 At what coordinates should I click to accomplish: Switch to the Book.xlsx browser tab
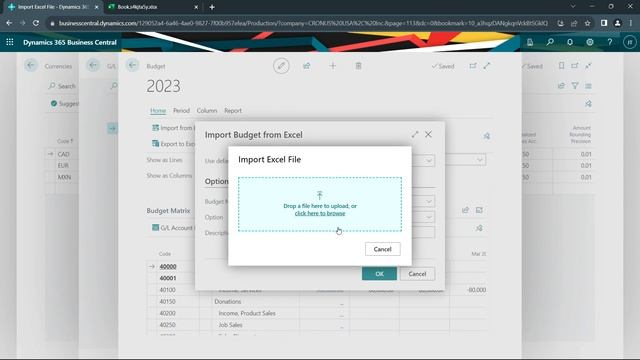coord(152,7)
